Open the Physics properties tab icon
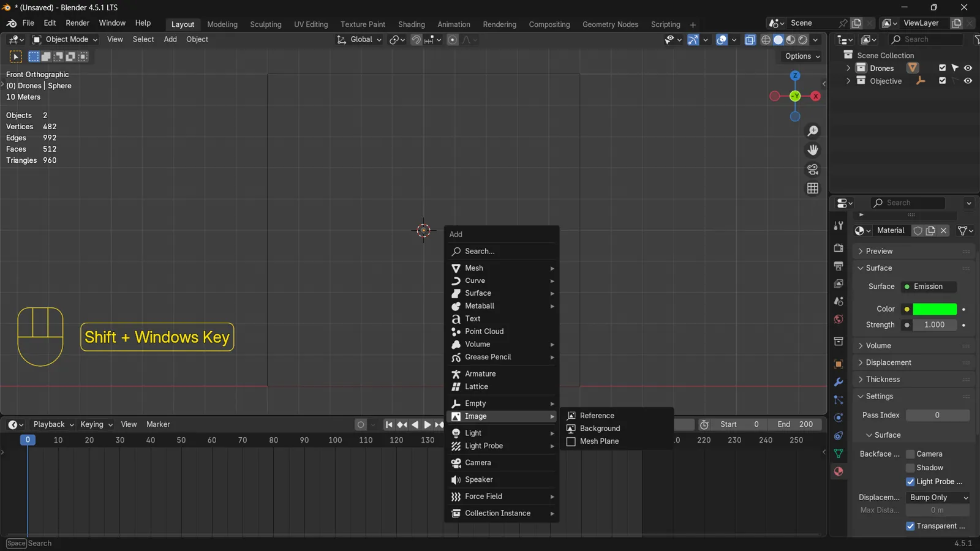The image size is (980, 551). [839, 418]
